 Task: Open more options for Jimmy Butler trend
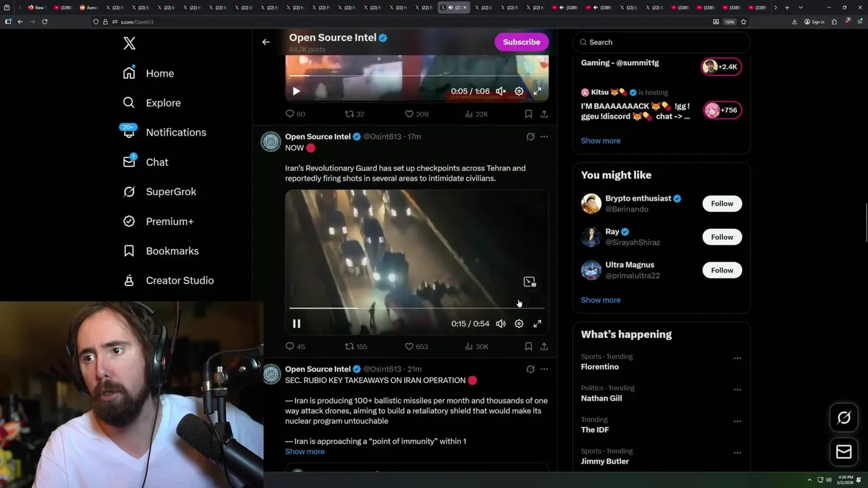(737, 453)
